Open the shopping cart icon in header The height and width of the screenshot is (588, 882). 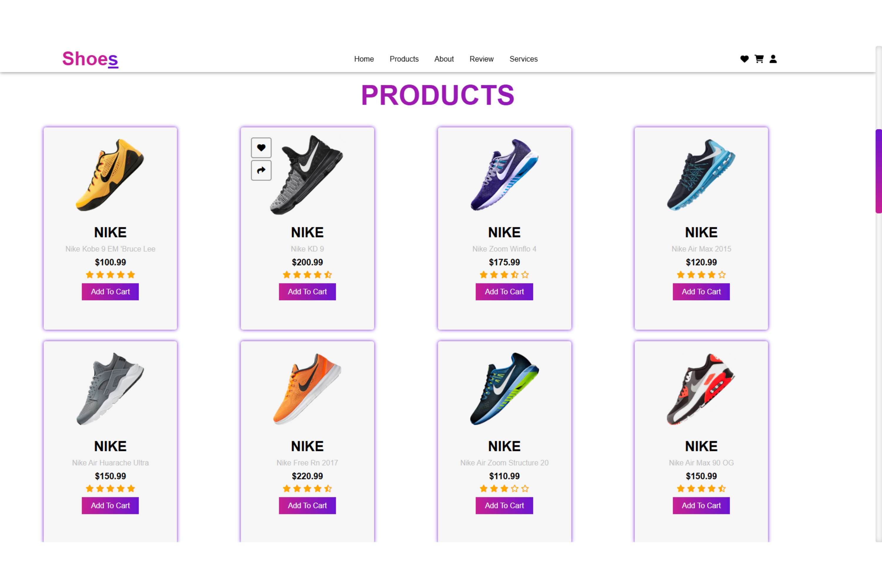[x=759, y=59]
